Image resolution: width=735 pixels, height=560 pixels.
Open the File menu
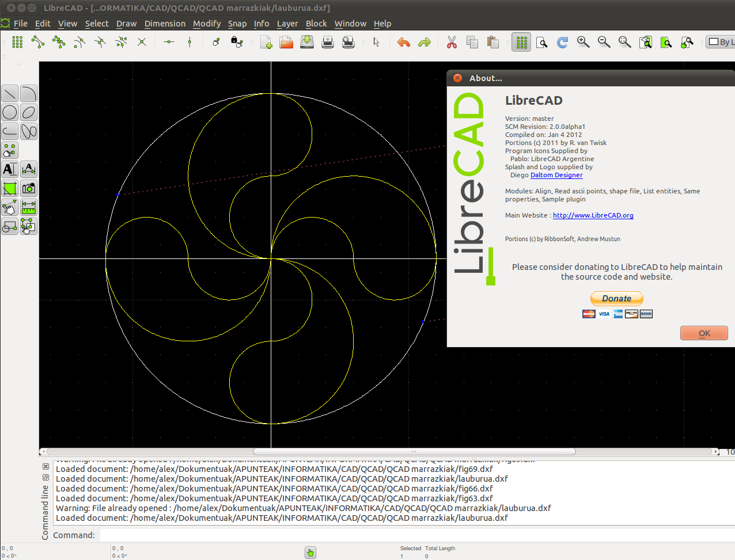click(x=21, y=24)
